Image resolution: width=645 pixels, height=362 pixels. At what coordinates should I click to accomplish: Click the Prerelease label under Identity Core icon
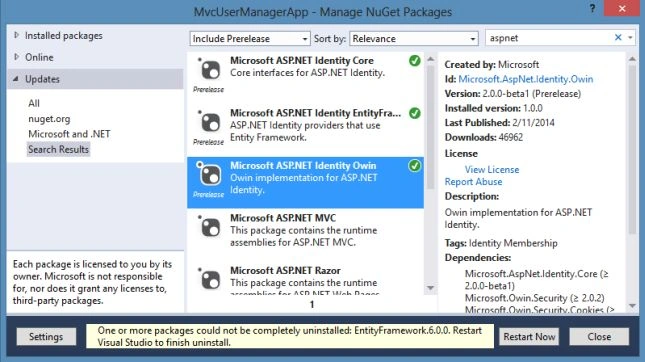pyautogui.click(x=209, y=90)
